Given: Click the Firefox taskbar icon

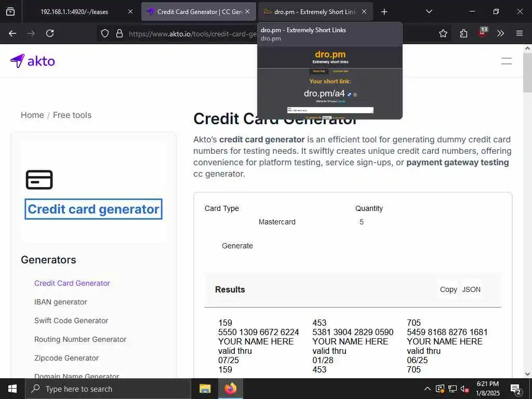Looking at the screenshot, I should point(230,389).
